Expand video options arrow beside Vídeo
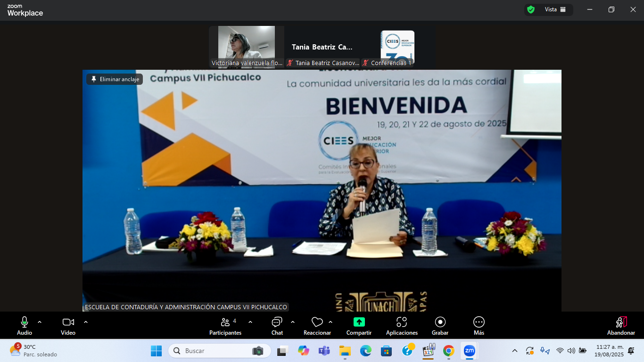The width and height of the screenshot is (644, 362). point(86,322)
